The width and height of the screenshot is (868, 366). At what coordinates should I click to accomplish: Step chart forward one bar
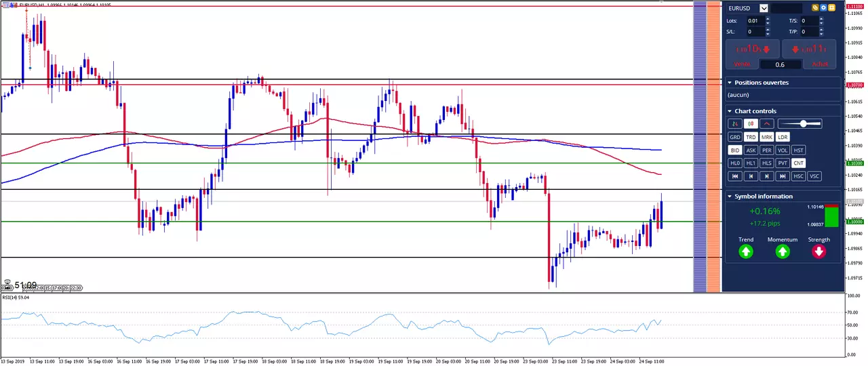point(767,176)
